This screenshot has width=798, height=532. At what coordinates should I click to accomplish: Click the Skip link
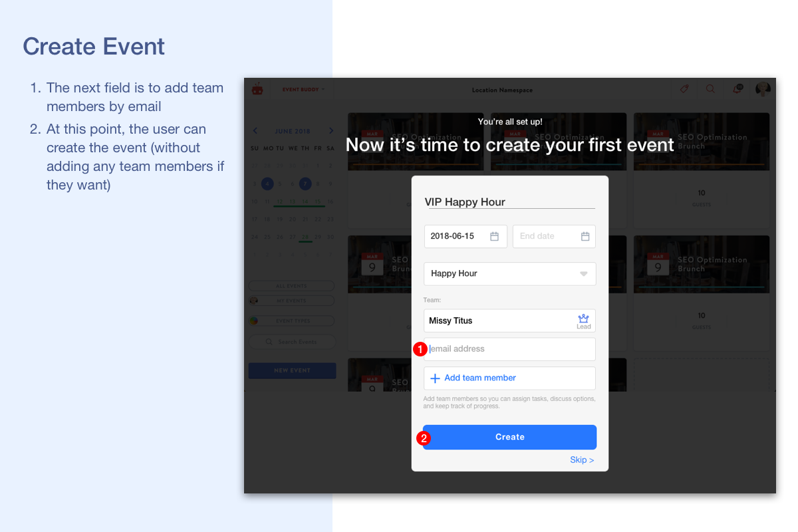582,460
